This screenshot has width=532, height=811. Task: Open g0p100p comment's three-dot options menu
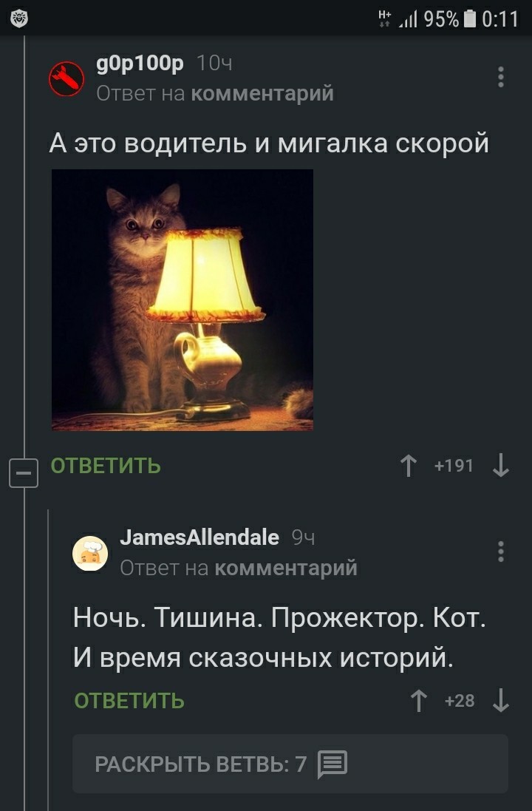click(500, 77)
